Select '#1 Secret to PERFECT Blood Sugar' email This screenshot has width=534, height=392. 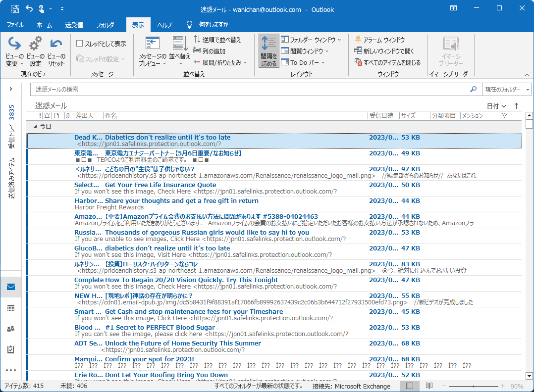click(x=274, y=331)
